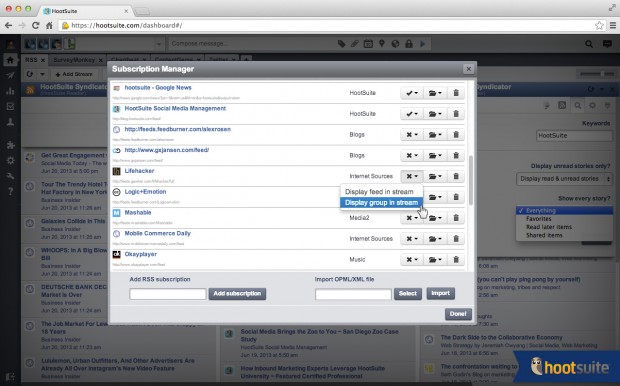Open the Assignments checkbox sidebar icon
The image size is (620, 386).
[10, 106]
